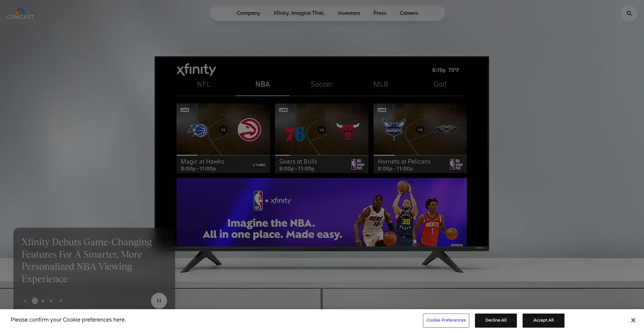Click the NBA tab on the TV screen
Viewport: 644px width, 333px height.
point(263,84)
